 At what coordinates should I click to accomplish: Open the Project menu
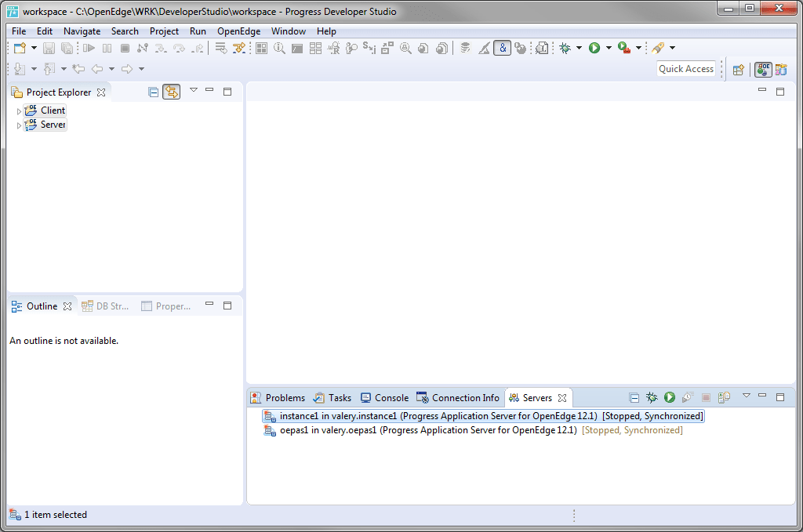(164, 31)
